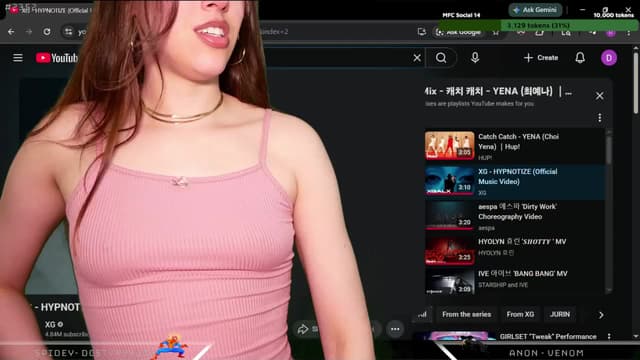Click the Share arrow button
Screen dimensions: 640x360
tap(302, 329)
